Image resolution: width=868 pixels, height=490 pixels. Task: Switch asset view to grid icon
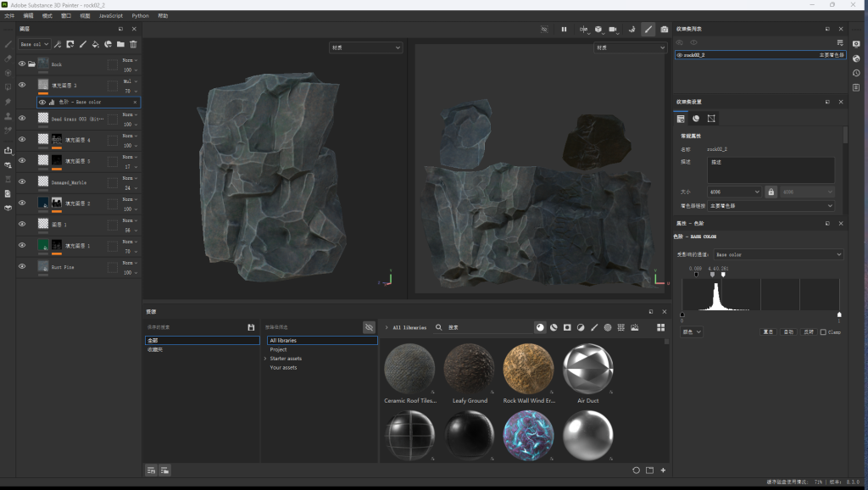pos(661,327)
